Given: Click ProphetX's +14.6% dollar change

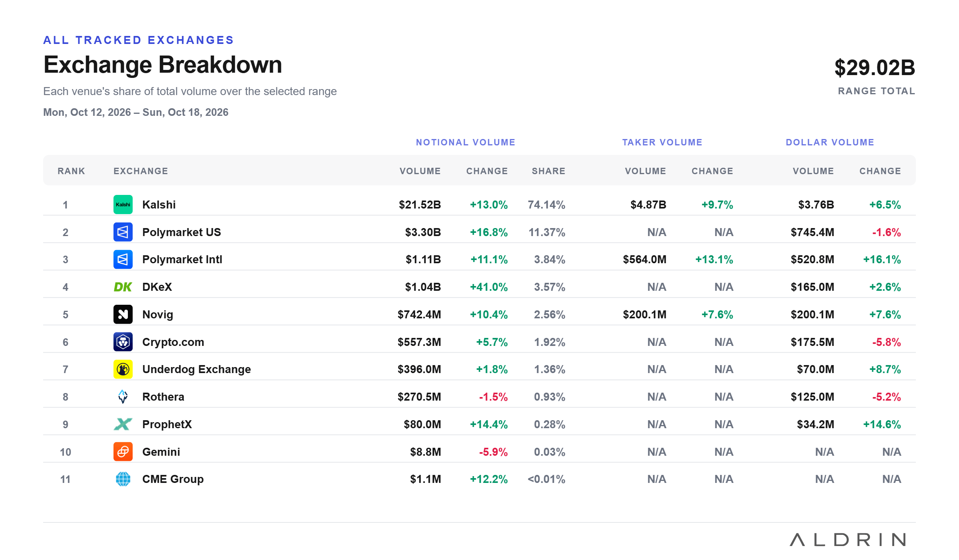Looking at the screenshot, I should point(882,424).
